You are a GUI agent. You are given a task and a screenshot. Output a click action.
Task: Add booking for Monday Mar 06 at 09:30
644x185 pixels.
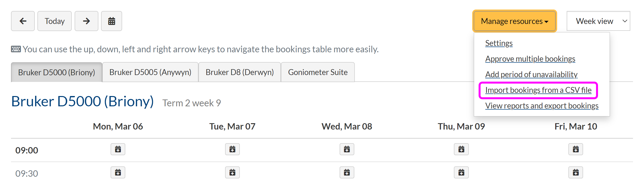point(118,173)
